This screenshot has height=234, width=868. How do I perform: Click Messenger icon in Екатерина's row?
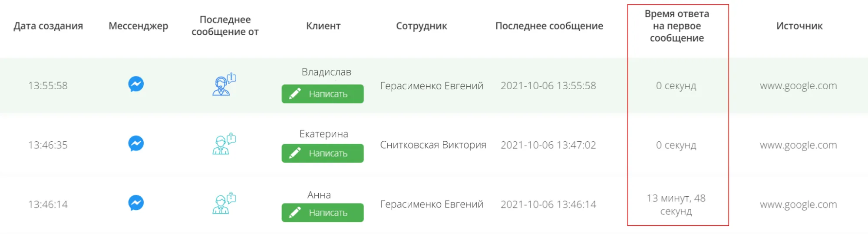[x=136, y=143]
